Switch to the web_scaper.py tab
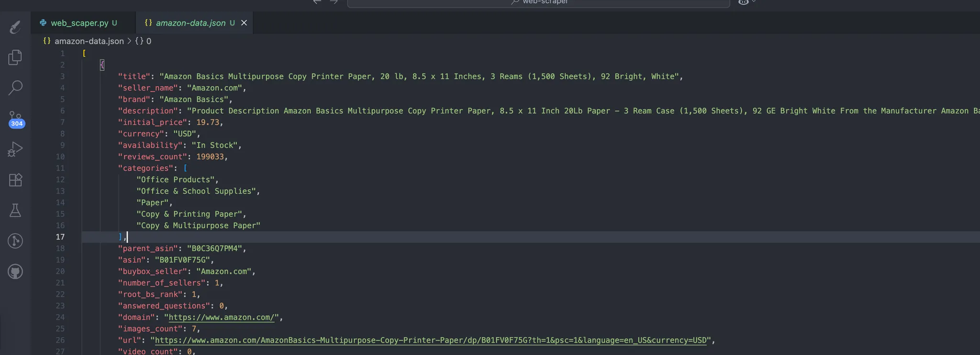 (79, 23)
